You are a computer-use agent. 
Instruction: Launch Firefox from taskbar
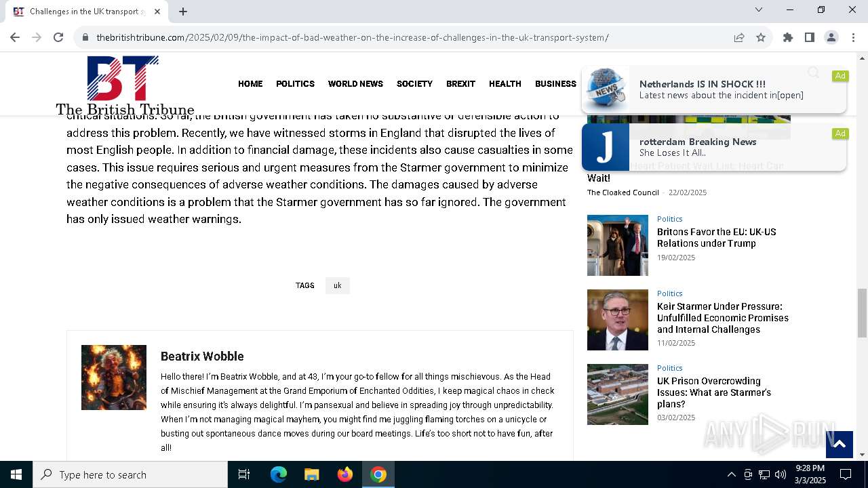pyautogui.click(x=345, y=474)
